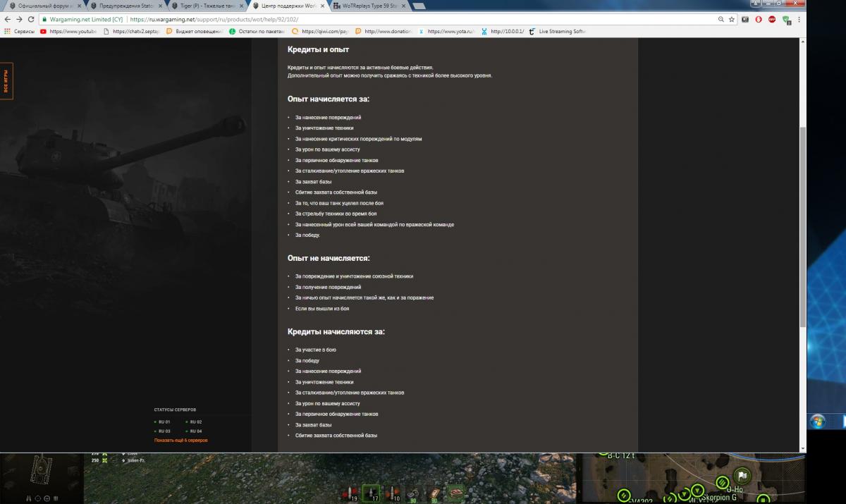This screenshot has width=846, height=504.
Task: Click the flag base marker on minimap
Action: [741, 475]
